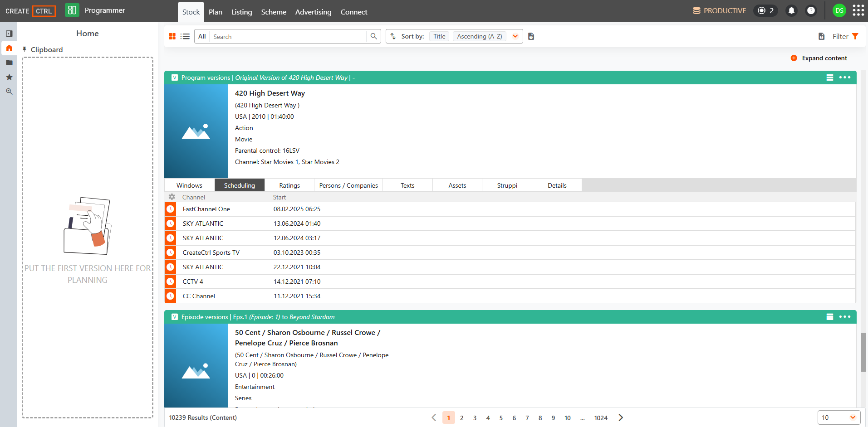Toggle the left sidebar panel collapse
Viewport: 868px width, 427px height.
[9, 34]
